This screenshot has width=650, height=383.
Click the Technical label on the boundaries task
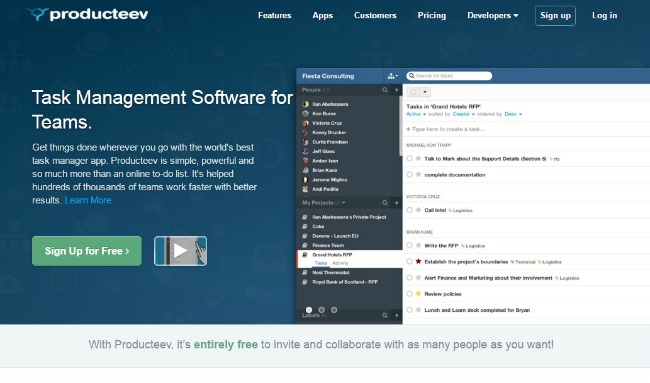pyautogui.click(x=523, y=262)
